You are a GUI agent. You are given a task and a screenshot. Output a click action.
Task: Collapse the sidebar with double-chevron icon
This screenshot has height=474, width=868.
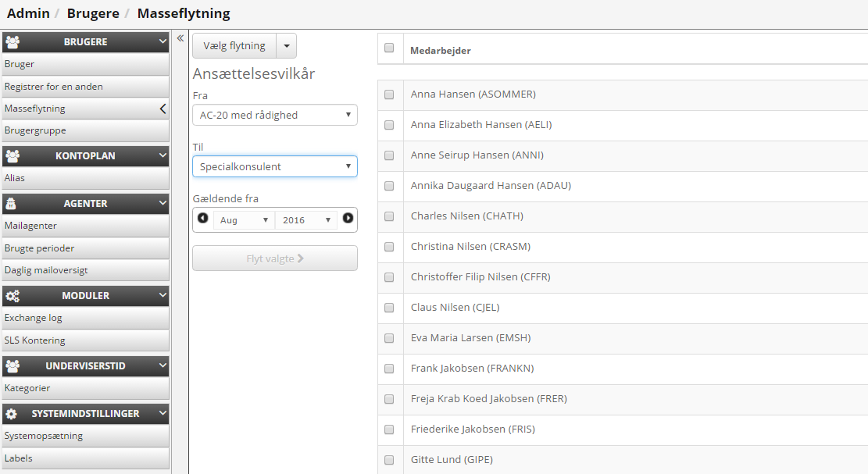tap(180, 38)
